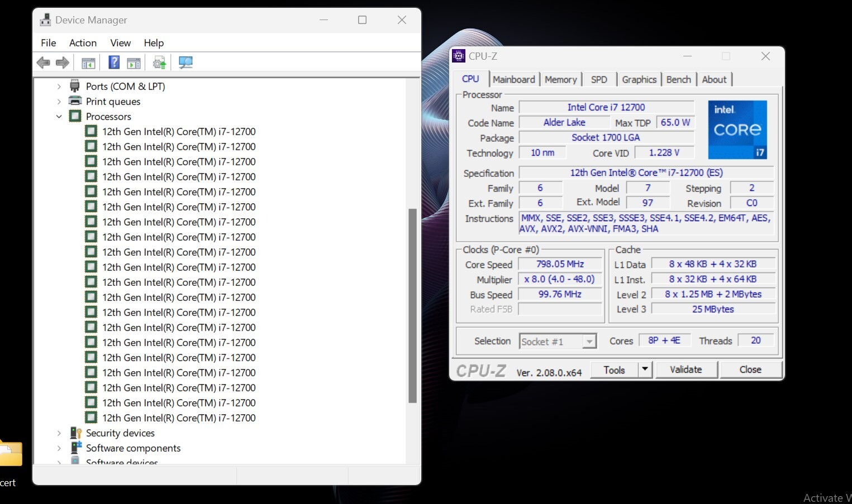
Task: Switch to the Memory tab
Action: tap(560, 79)
